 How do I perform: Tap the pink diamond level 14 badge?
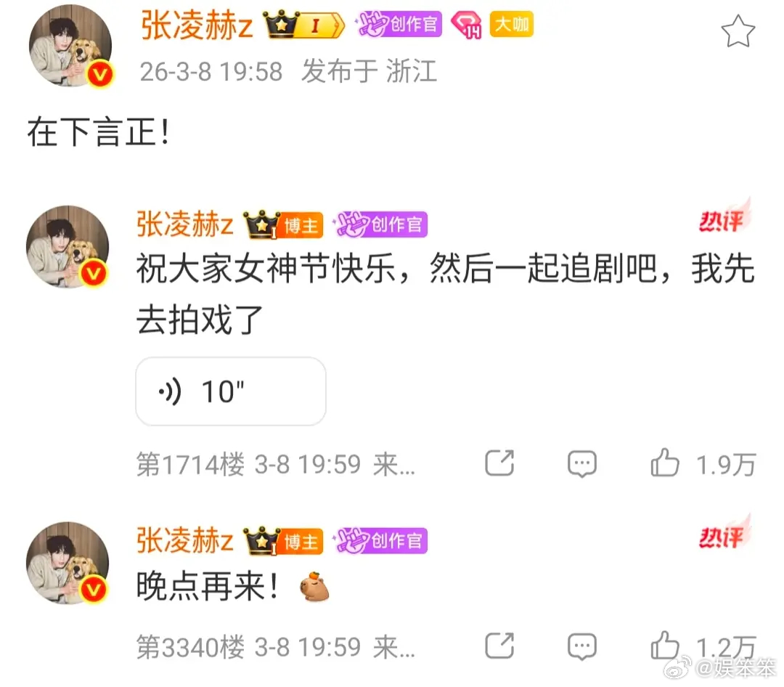tap(466, 25)
